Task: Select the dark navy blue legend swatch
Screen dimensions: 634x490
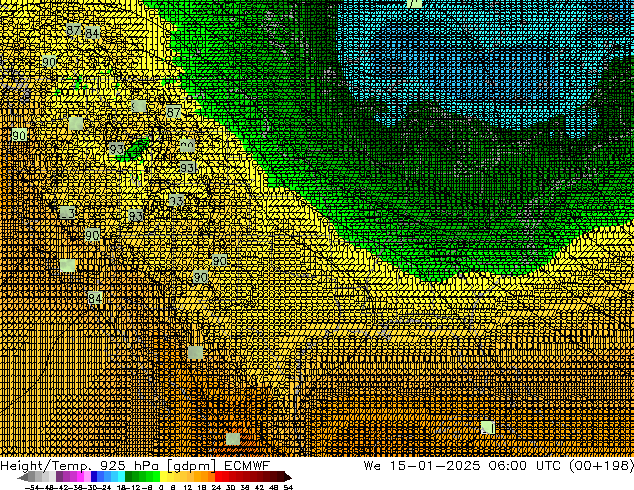Action: click(94, 477)
